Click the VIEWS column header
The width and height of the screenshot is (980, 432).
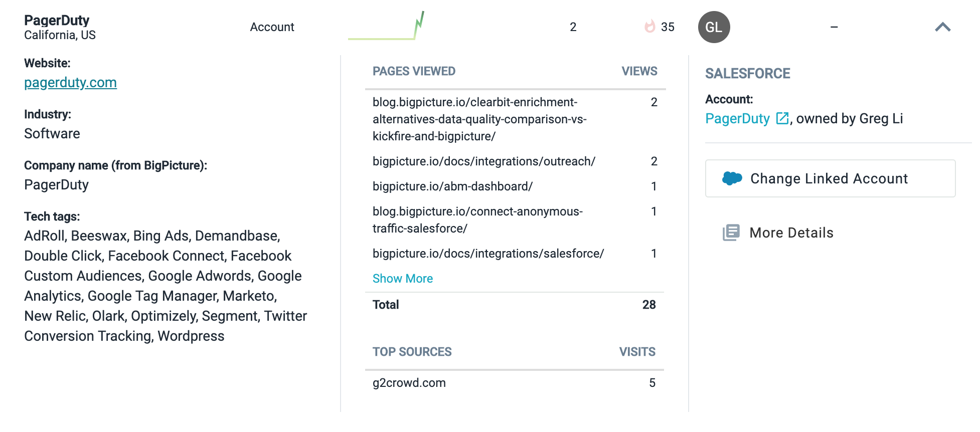pyautogui.click(x=639, y=71)
